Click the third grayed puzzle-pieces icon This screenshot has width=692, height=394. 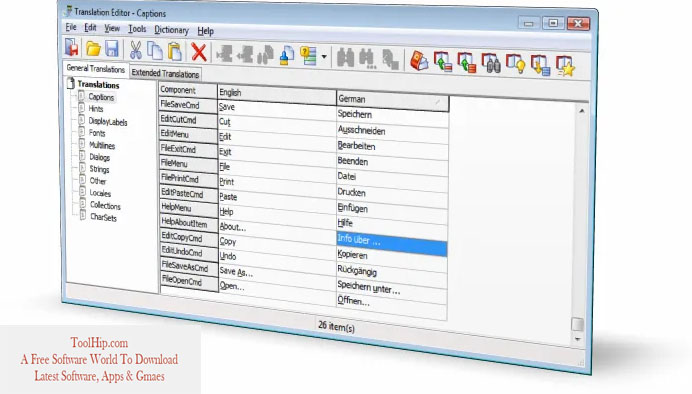point(265,55)
